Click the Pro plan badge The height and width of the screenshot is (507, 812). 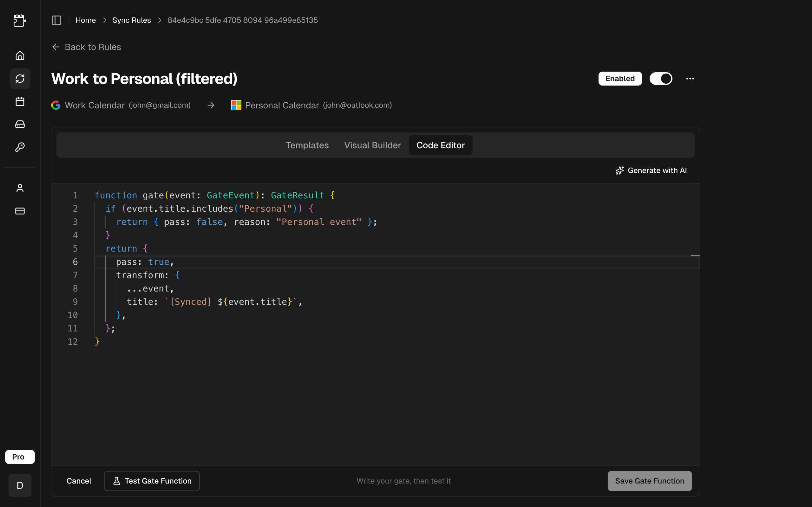click(x=19, y=456)
